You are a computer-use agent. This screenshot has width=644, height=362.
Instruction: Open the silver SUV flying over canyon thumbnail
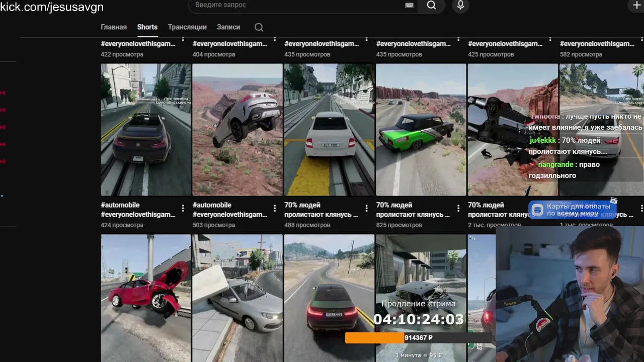point(237,129)
